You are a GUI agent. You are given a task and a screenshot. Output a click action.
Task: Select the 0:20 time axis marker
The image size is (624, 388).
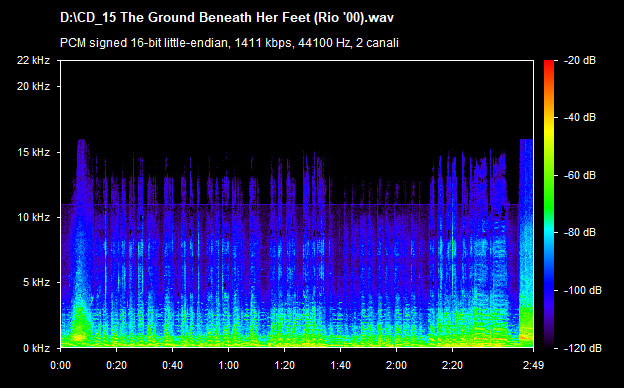tap(117, 365)
